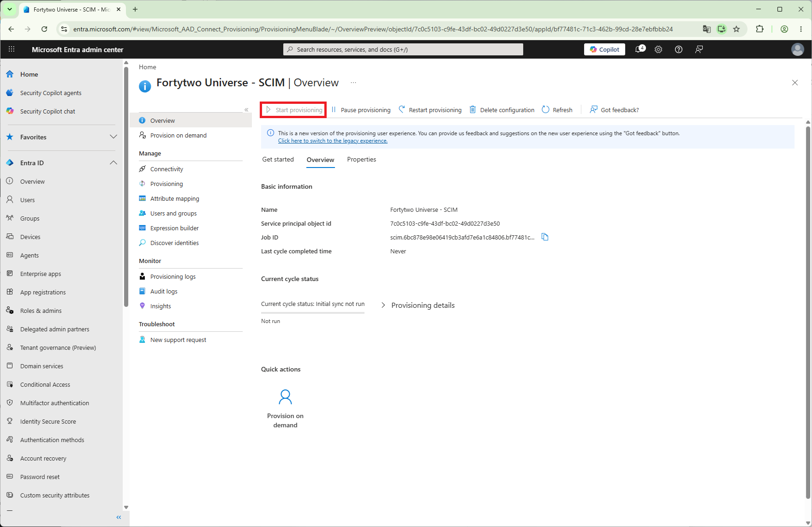Click the Home breadcrumb link
Viewport: 812px width, 527px height.
coord(148,67)
